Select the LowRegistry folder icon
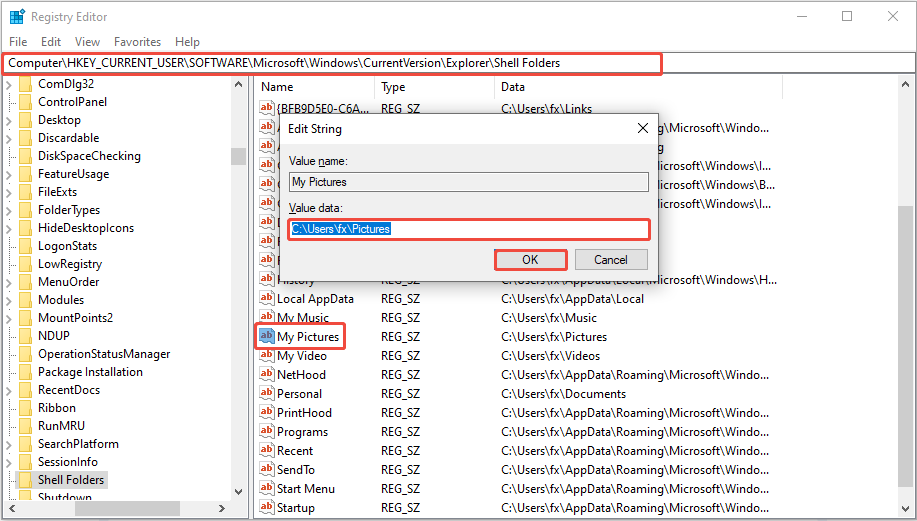The image size is (917, 521). click(x=25, y=264)
